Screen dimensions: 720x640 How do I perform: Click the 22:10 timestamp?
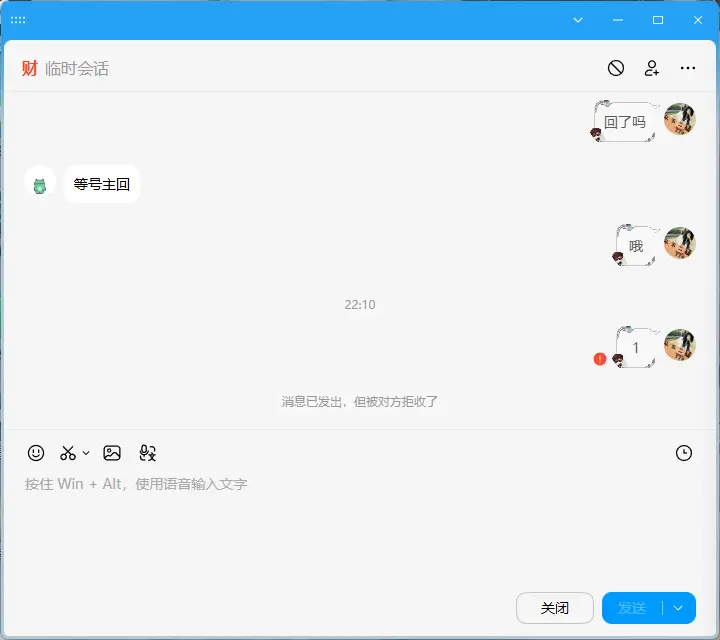(x=360, y=304)
